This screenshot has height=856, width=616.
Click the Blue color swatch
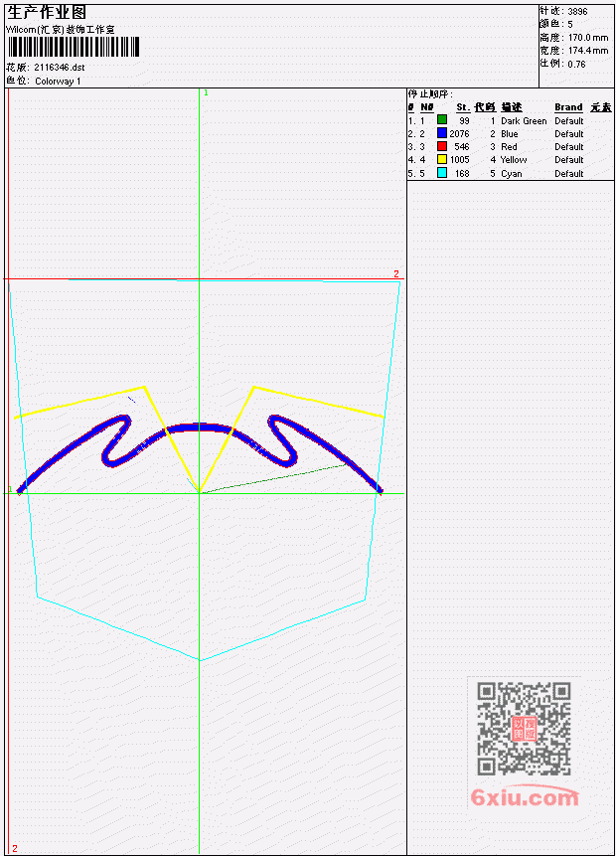tap(442, 132)
